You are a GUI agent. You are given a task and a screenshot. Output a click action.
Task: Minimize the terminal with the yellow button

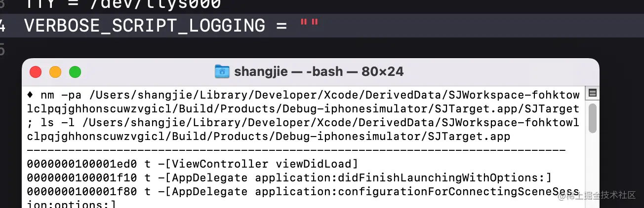coord(55,72)
